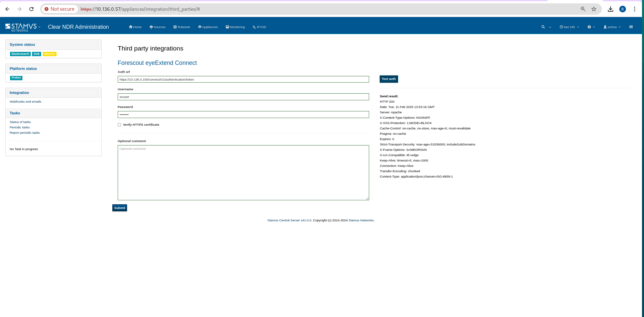Screen dimensions: 644x317
Task: Click the Not secure site indicator
Action: click(60, 9)
